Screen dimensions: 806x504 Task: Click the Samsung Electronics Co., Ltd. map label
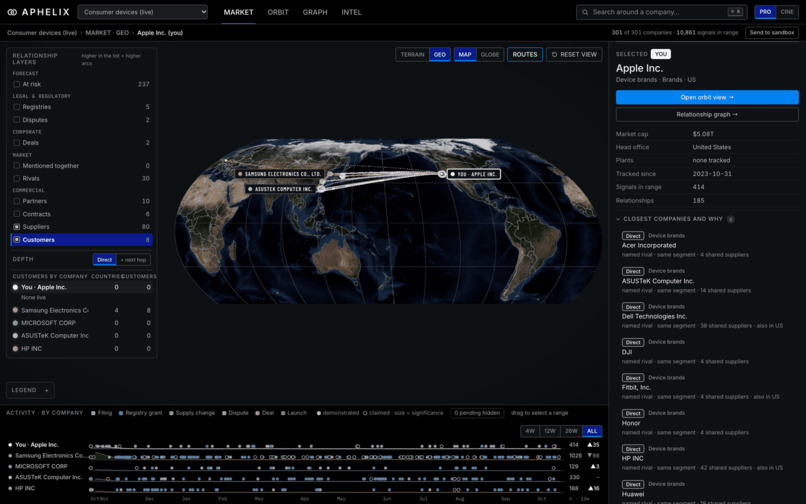click(x=280, y=174)
